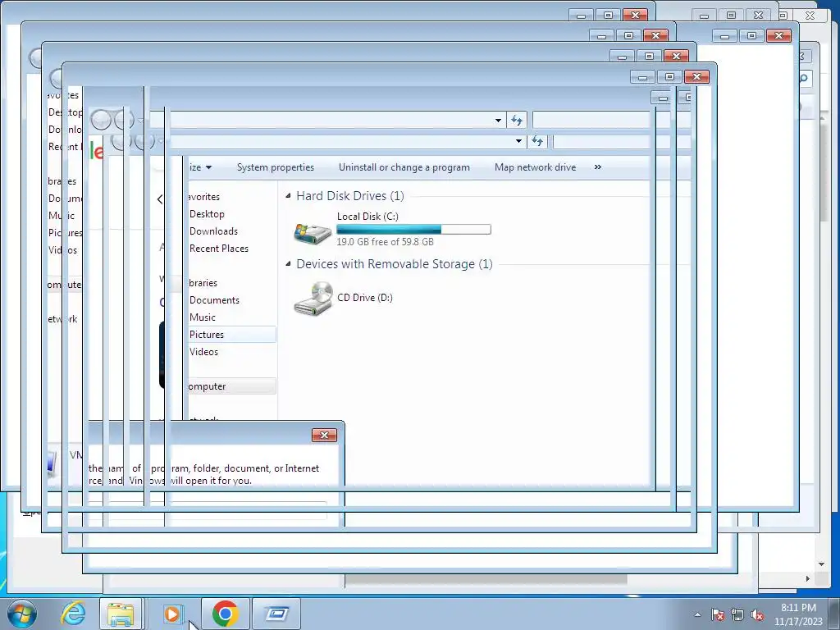Click Uninstall or change a program

pyautogui.click(x=404, y=167)
